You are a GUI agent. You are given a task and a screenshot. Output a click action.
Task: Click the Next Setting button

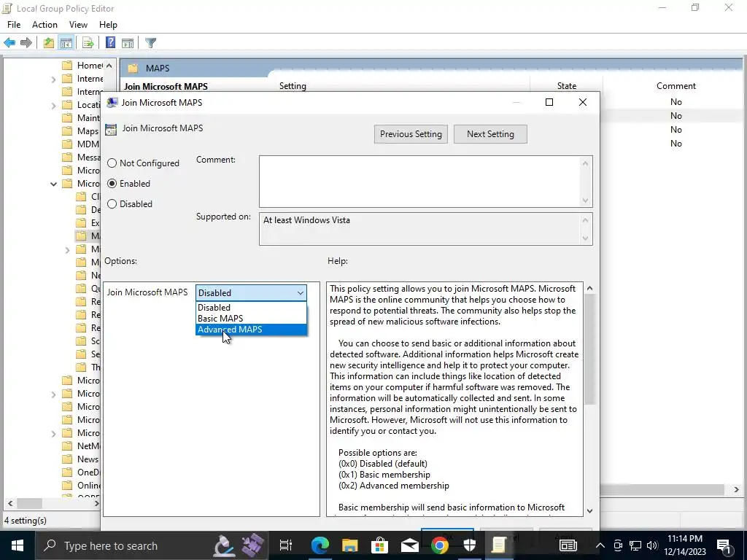[490, 134]
